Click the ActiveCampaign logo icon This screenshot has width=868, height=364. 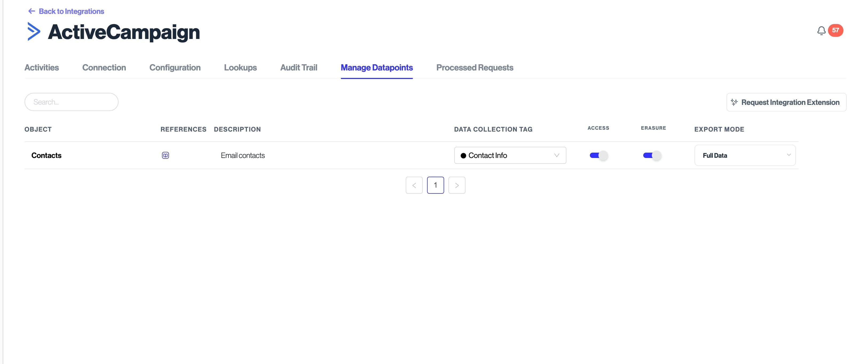tap(34, 32)
